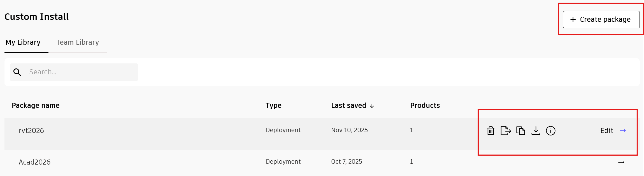Click the Products column header
Viewport: 644px width, 176px height.
pos(425,105)
